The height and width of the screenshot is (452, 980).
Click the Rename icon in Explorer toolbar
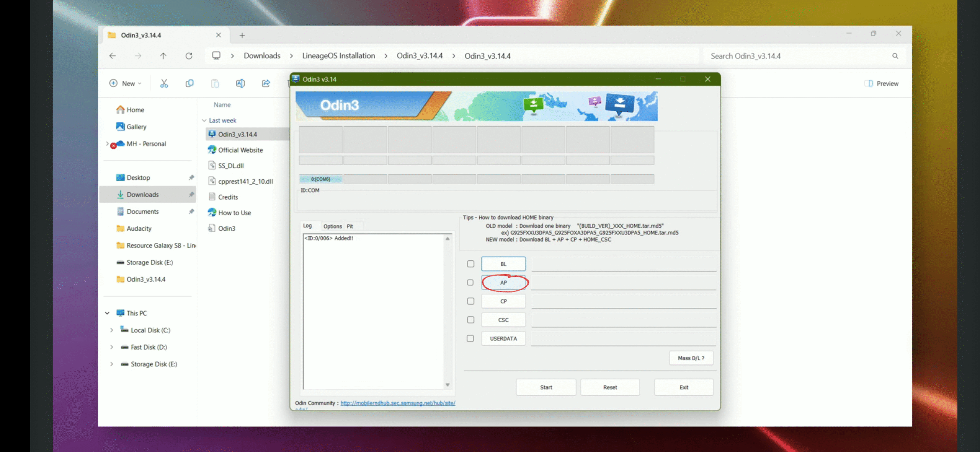click(240, 83)
